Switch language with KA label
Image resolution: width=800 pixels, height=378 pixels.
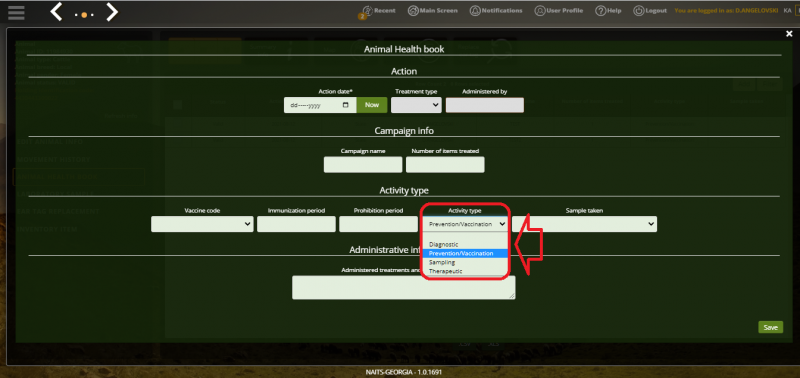(787, 11)
